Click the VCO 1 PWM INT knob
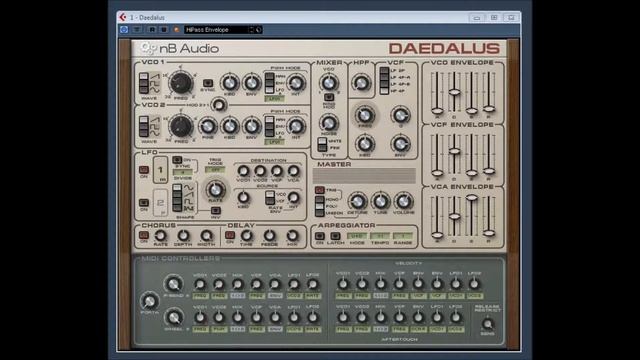The height and width of the screenshot is (360, 640). point(296,83)
